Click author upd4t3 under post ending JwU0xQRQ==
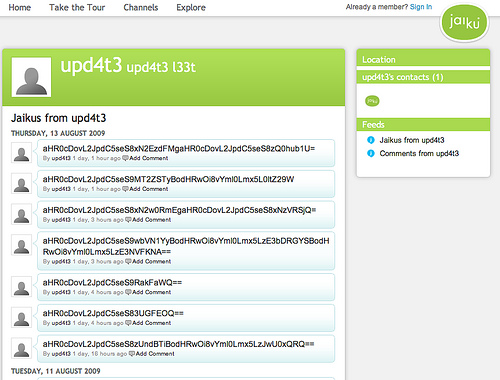This screenshot has width=500, height=380. [x=61, y=354]
